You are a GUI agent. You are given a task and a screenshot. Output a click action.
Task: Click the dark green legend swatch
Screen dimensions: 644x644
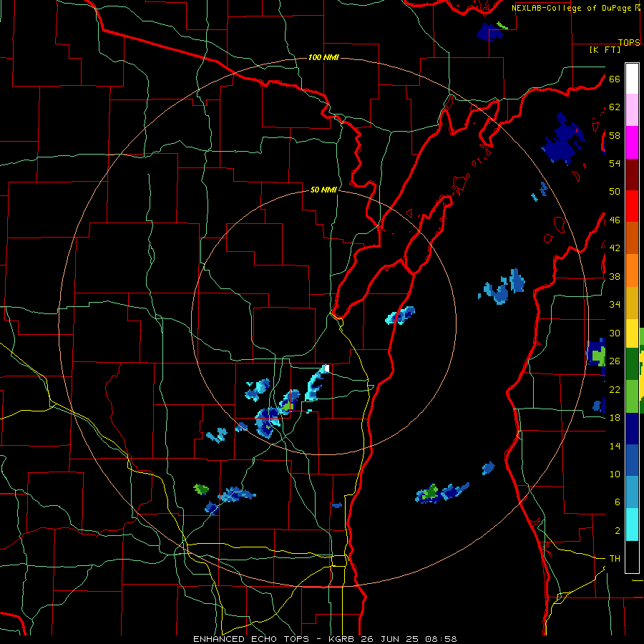tap(632, 364)
